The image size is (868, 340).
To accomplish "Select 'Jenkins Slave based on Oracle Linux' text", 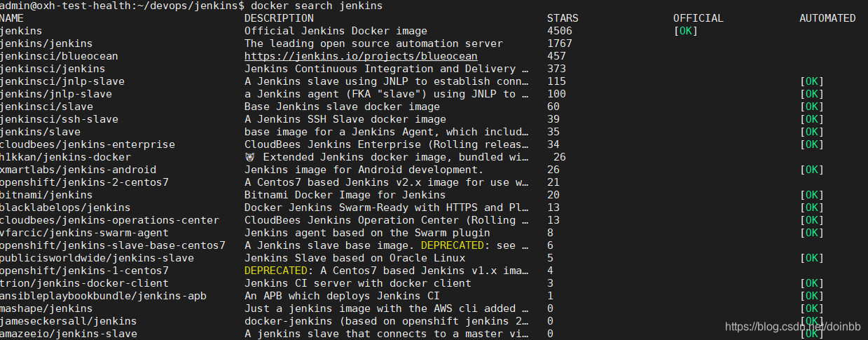I will coord(354,258).
